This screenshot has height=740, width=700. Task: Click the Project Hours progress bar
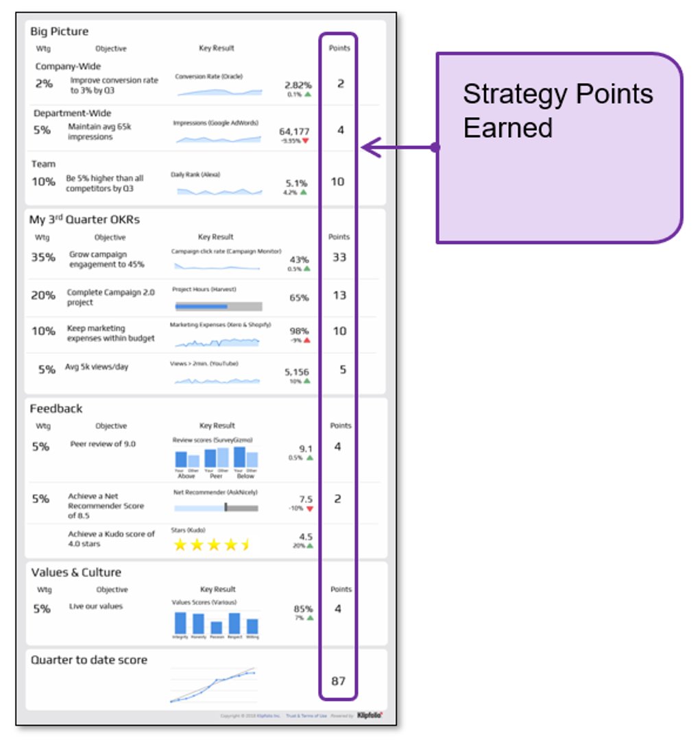pyautogui.click(x=218, y=306)
